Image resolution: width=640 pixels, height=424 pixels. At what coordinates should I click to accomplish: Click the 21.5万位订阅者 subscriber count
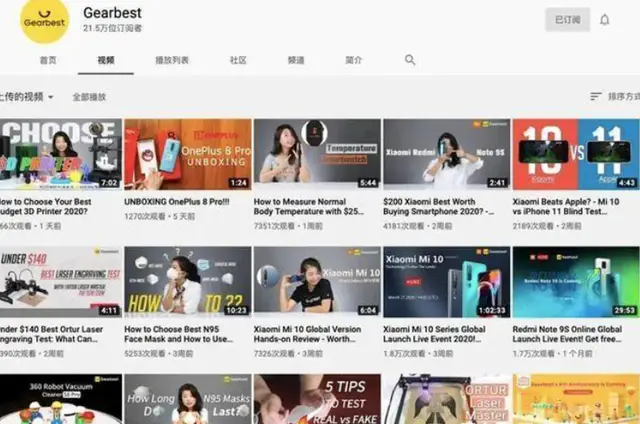pos(113,28)
